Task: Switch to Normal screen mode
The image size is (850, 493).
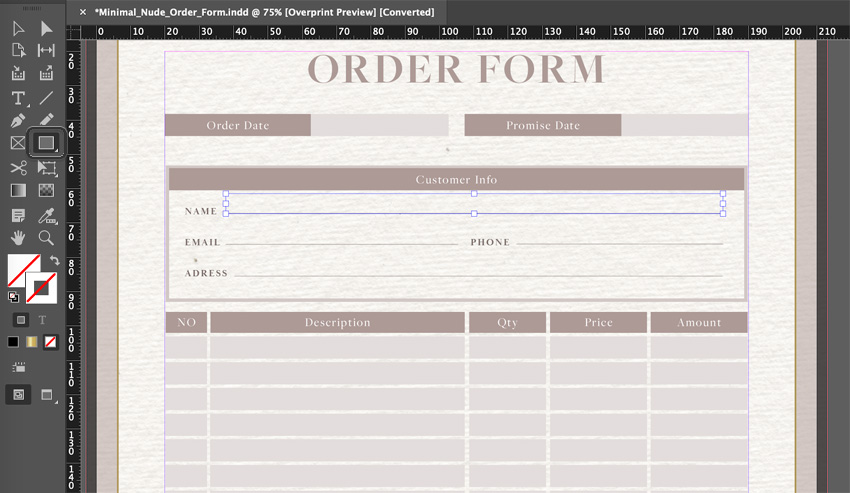Action: coord(18,395)
